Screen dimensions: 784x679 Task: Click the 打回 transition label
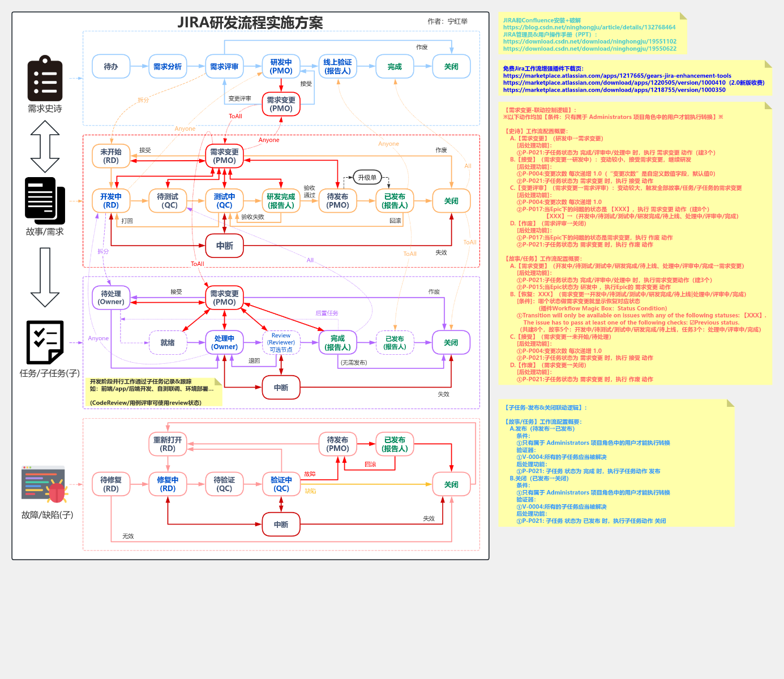point(127,221)
